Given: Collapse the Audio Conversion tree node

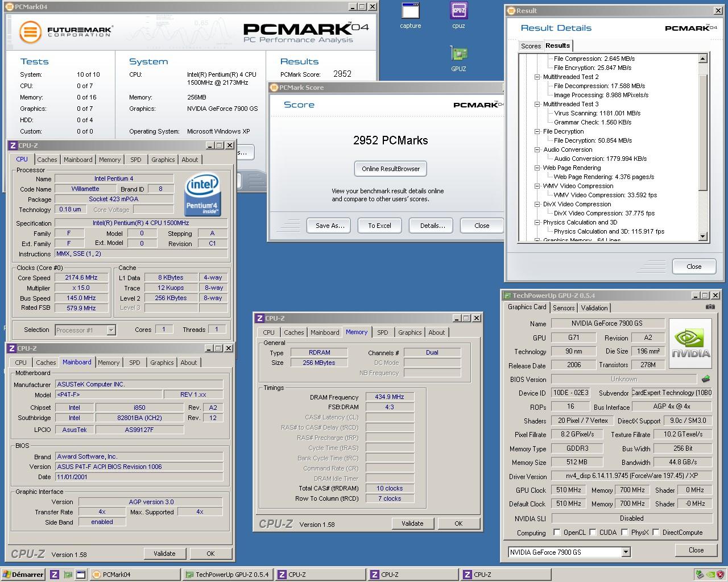Looking at the screenshot, I should click(537, 149).
